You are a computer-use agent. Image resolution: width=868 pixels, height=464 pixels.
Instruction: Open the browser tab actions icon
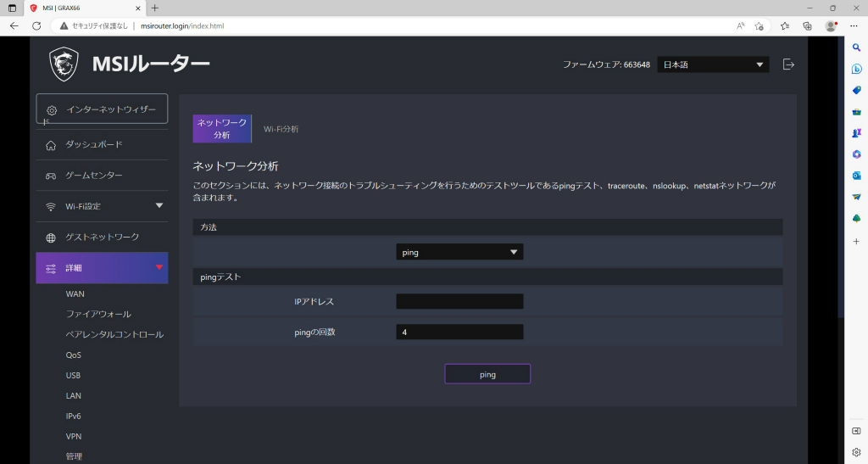tap(12, 8)
